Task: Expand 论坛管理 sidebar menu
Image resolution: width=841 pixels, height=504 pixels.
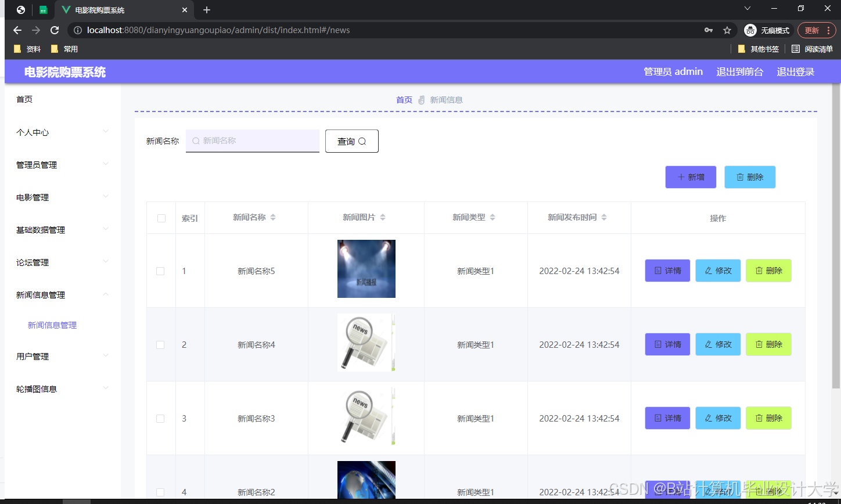Action: [63, 262]
